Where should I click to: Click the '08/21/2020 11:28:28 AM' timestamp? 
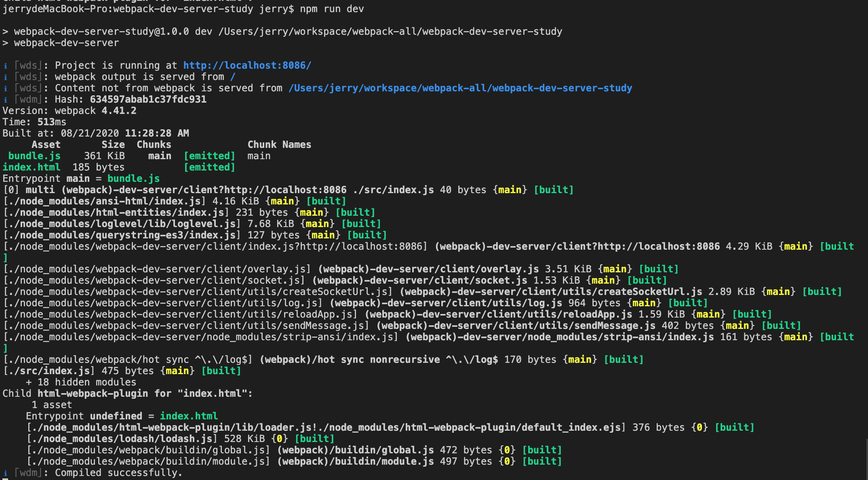tap(125, 133)
